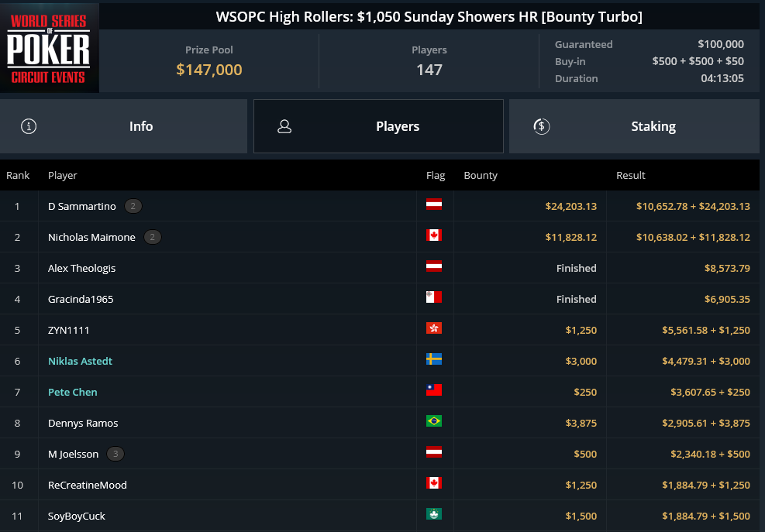Select player SoyBoyCuck
The width and height of the screenshot is (765, 532).
(x=77, y=516)
